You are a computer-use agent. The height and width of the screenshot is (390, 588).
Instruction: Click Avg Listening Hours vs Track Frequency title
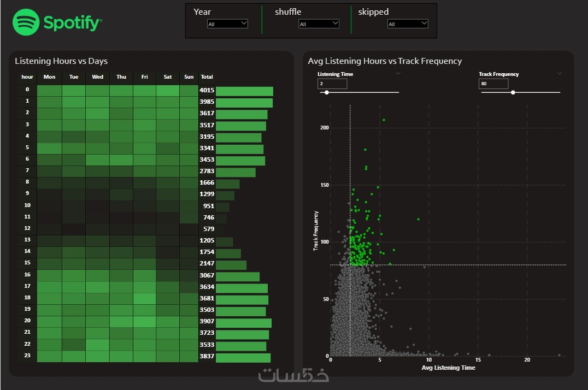coord(385,61)
